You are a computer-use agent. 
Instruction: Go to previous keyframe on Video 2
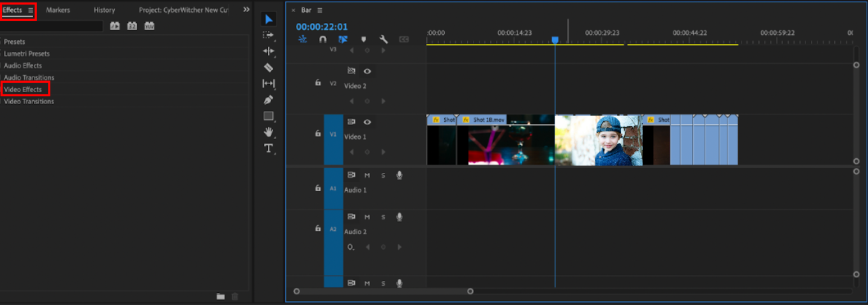(351, 101)
